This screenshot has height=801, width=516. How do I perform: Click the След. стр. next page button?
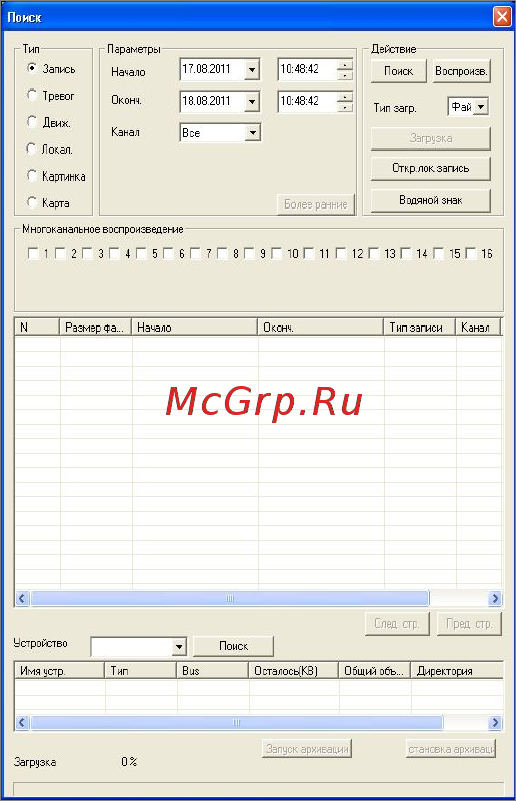click(397, 624)
